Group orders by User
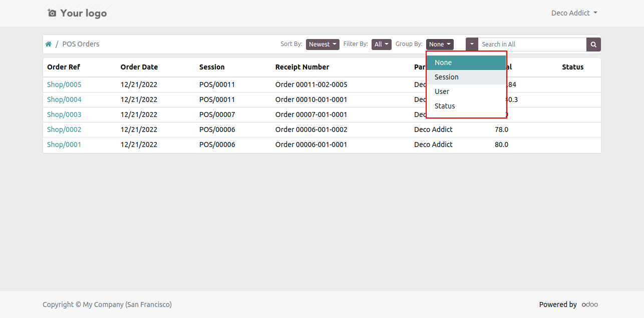This screenshot has width=644, height=318. coord(466,91)
